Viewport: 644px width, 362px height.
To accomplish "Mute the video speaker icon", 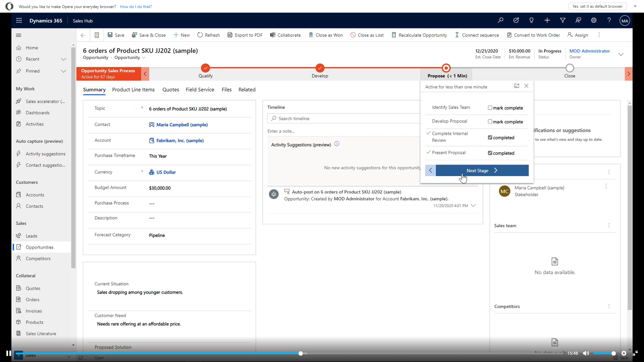I will (x=586, y=353).
